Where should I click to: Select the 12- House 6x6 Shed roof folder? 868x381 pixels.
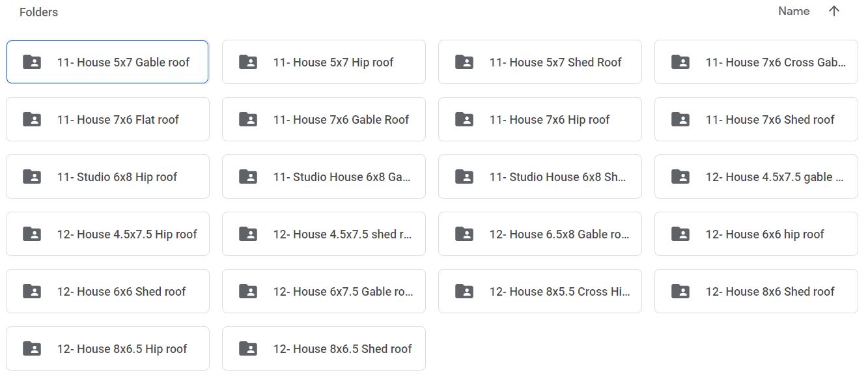[x=107, y=291]
